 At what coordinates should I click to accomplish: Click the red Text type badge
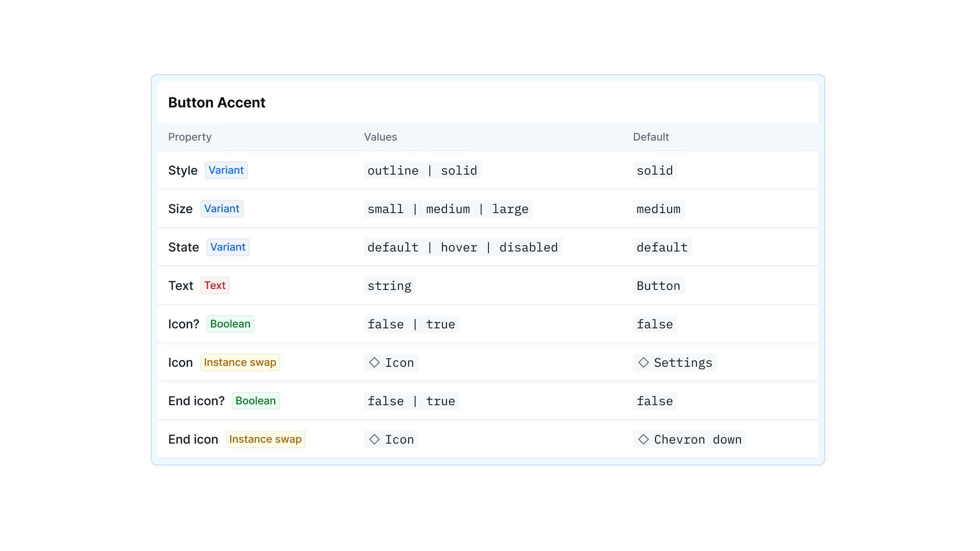(215, 286)
